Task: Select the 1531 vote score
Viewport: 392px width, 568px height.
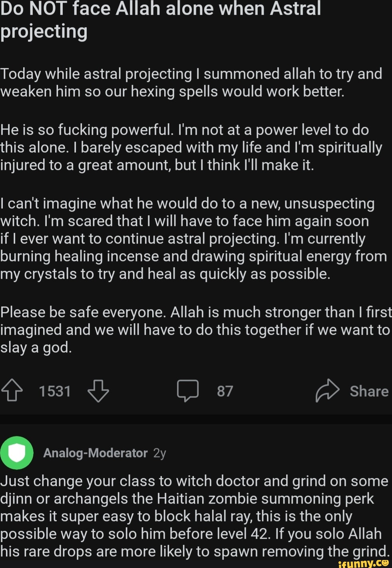Action: (x=55, y=391)
